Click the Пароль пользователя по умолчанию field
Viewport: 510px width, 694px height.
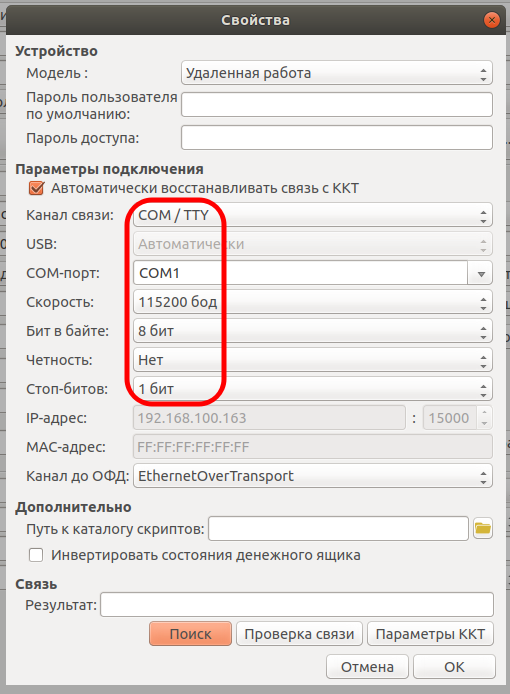(x=337, y=104)
